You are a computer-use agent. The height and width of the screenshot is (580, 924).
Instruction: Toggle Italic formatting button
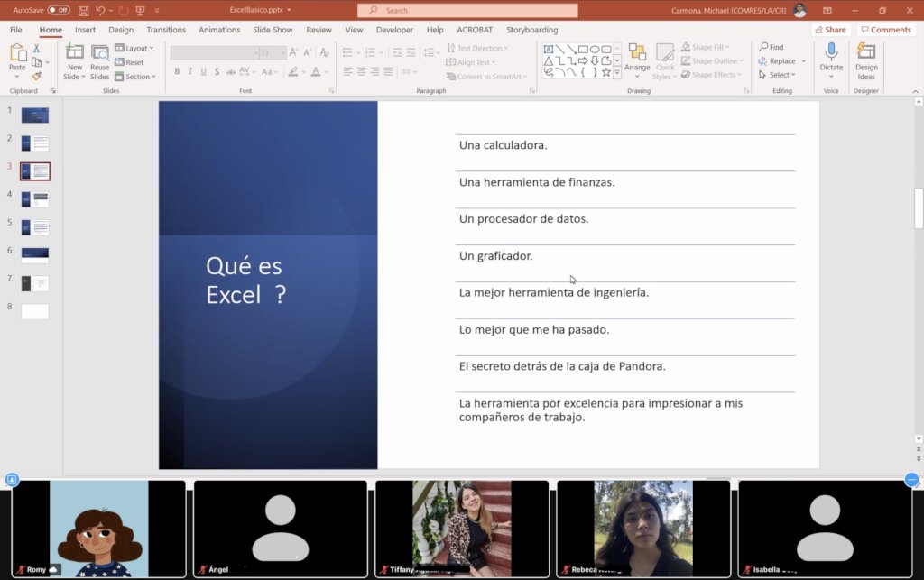[x=189, y=71]
